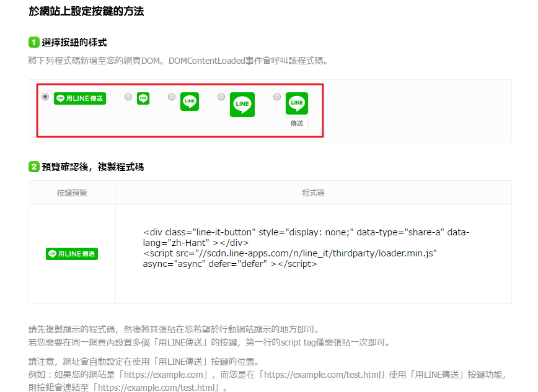
Task: Click the smallest LINE icon style
Action: pyautogui.click(x=143, y=98)
